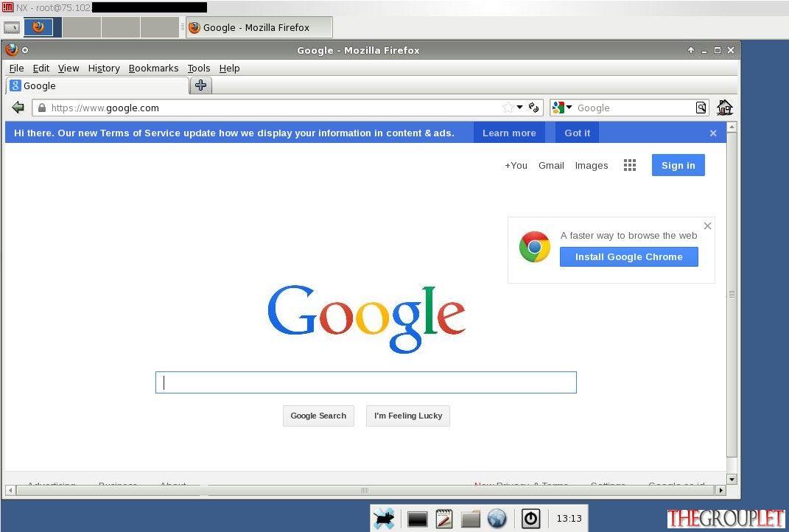This screenshot has height=532, width=789.
Task: Open the Bookmarks menu
Action: [x=153, y=68]
